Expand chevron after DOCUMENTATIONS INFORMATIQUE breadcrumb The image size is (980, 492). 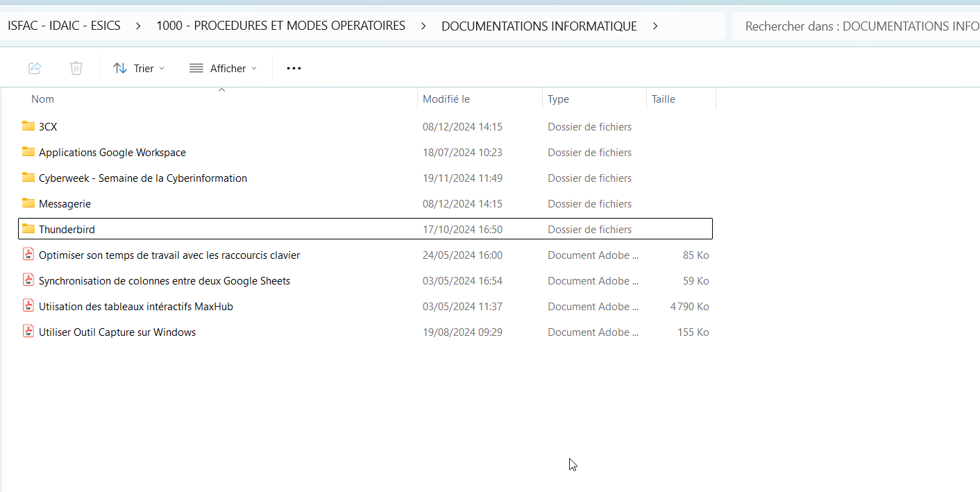click(655, 26)
